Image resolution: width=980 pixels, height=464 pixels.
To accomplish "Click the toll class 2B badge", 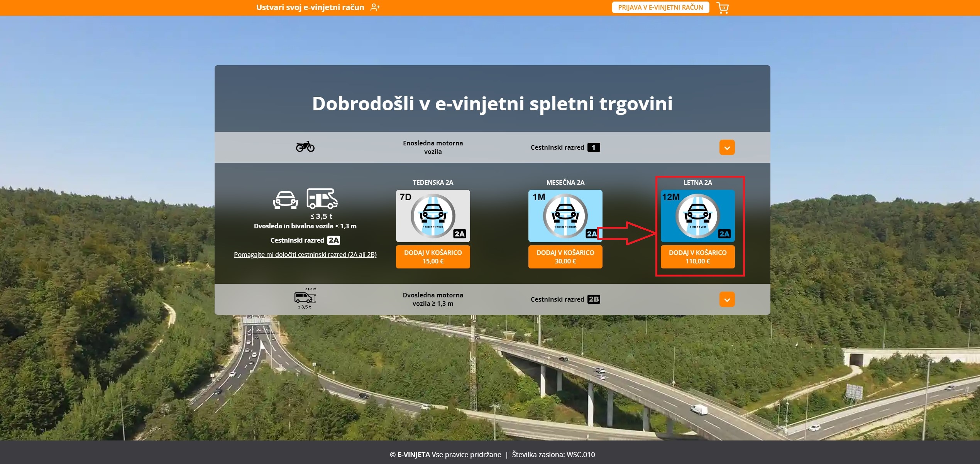I will tap(593, 299).
